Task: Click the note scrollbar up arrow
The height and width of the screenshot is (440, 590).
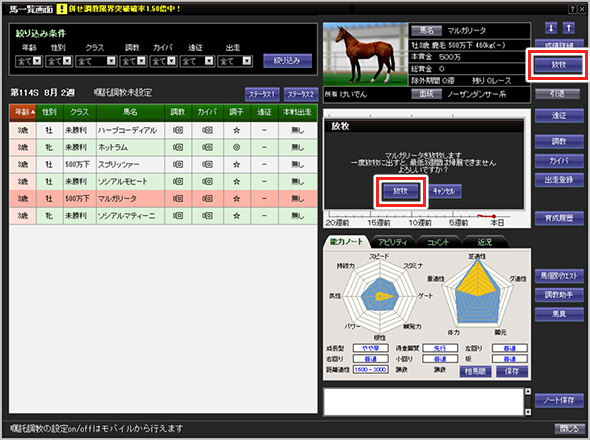Action: [x=528, y=391]
